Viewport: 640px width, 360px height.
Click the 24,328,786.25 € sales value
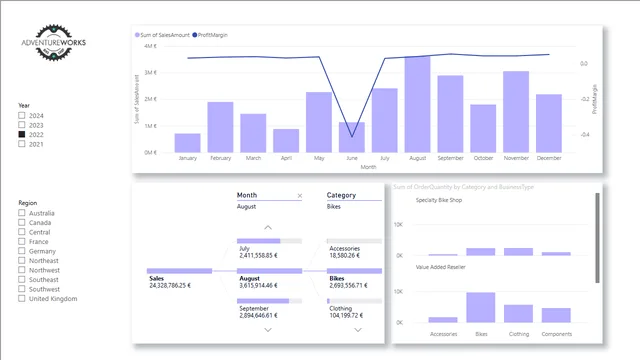click(170, 285)
